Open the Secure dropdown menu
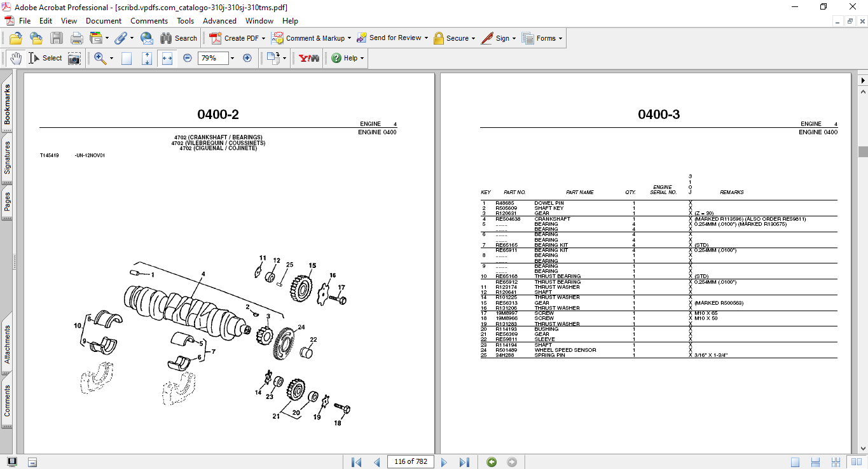The width and height of the screenshot is (868, 469). [x=474, y=38]
